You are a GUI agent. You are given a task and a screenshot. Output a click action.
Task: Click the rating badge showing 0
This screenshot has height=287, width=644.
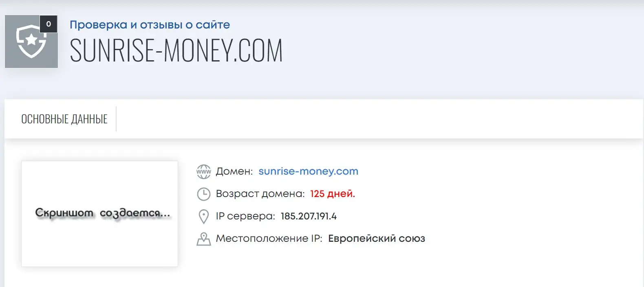49,24
